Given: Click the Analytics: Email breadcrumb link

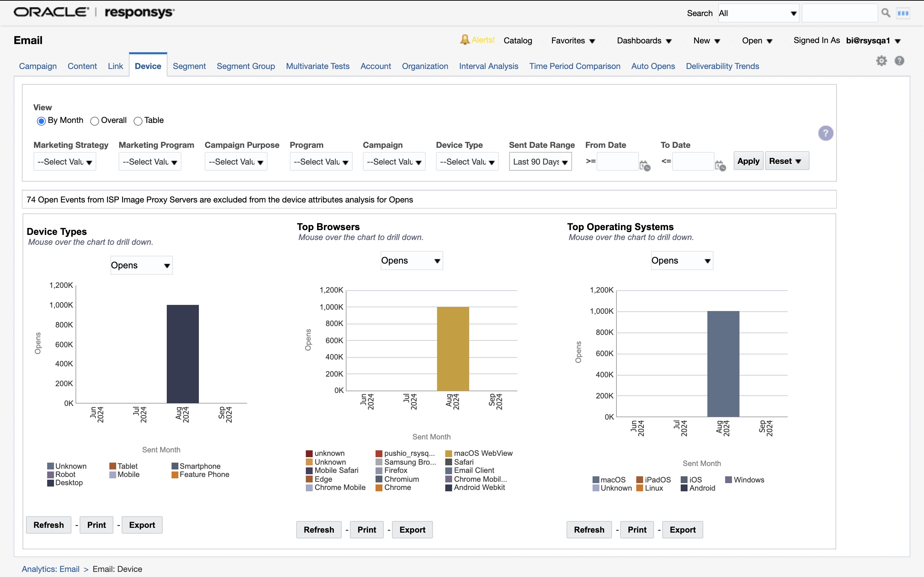Looking at the screenshot, I should 50,568.
